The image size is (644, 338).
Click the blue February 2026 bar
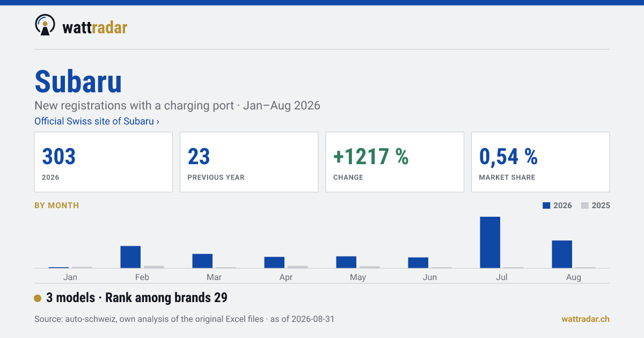[130, 257]
